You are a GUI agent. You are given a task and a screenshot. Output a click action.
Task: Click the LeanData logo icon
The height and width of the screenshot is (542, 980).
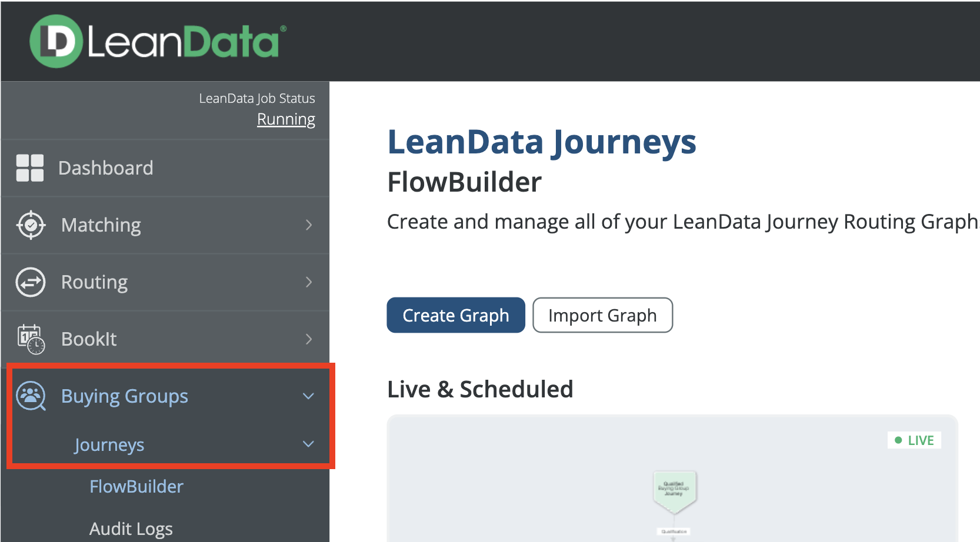click(x=56, y=41)
